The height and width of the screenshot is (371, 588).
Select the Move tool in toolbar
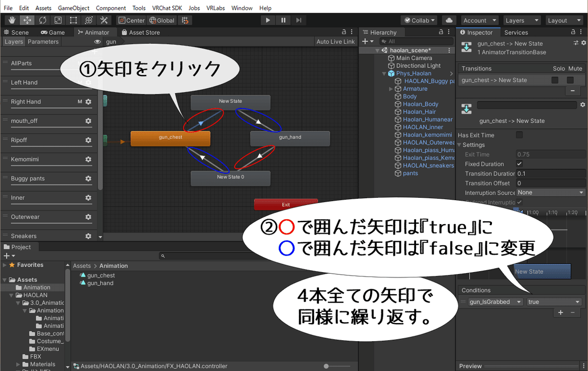[27, 20]
